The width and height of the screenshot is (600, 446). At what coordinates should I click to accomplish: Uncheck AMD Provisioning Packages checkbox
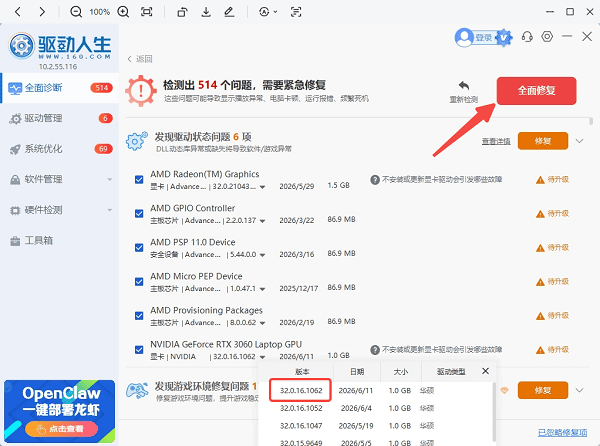[139, 316]
